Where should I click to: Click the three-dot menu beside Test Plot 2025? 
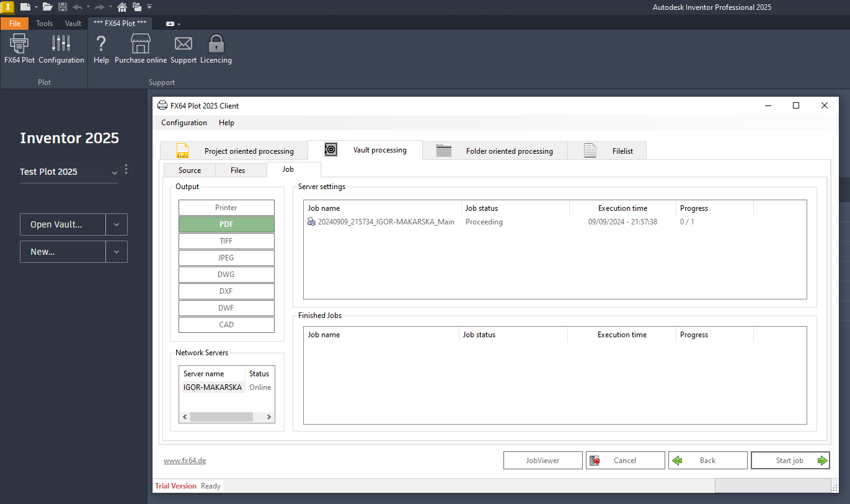126,169
